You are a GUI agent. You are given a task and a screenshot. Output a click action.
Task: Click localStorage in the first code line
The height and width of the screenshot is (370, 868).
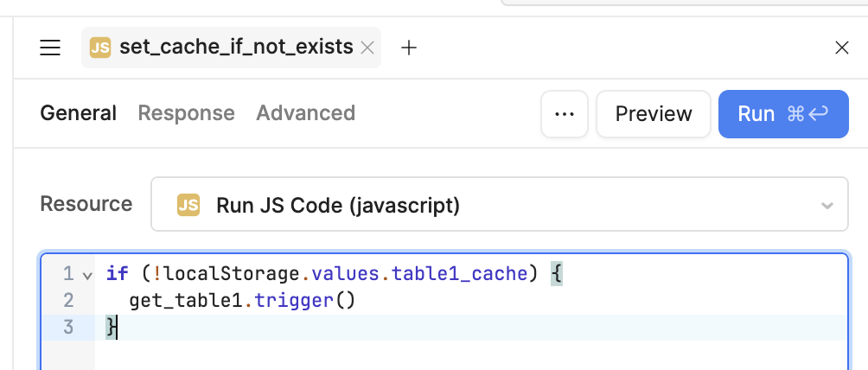point(232,274)
